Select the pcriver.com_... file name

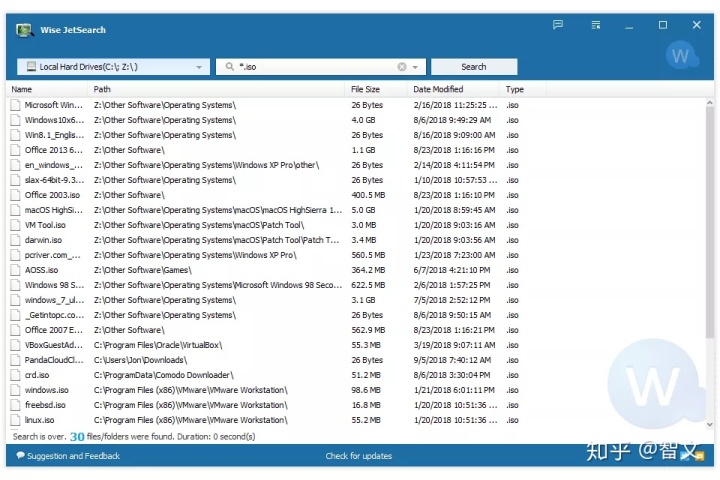click(53, 255)
